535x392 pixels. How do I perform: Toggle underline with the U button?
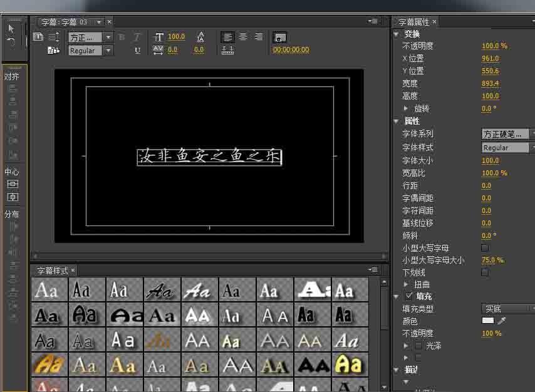(x=137, y=49)
